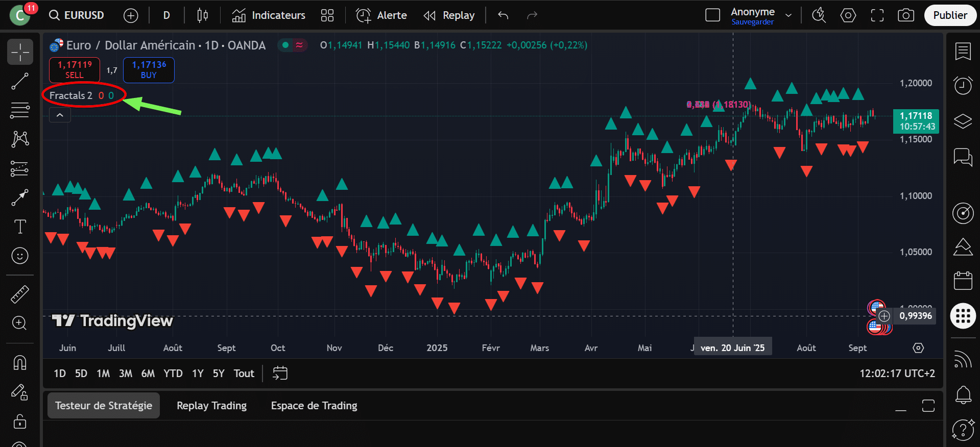
Task: Open the D timeframe interval dropdown
Action: [x=166, y=15]
